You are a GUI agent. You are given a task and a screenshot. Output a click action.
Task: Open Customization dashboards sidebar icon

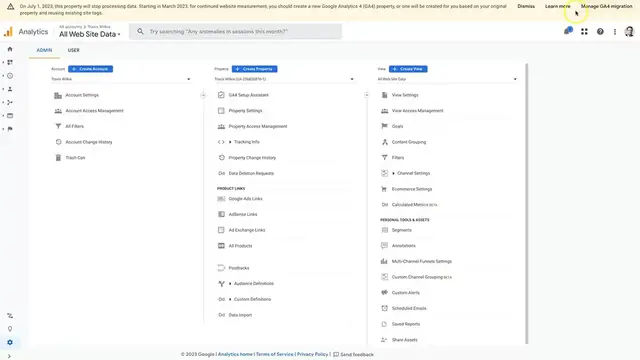pos(10,62)
